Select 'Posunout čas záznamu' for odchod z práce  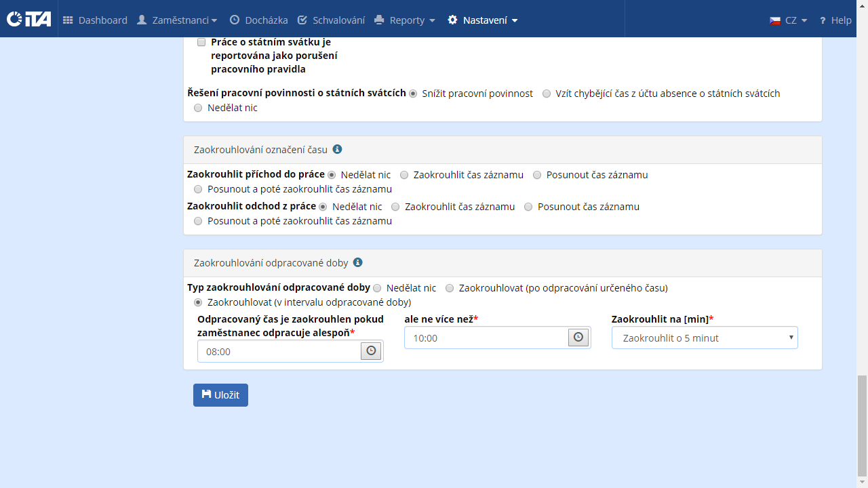coord(528,207)
